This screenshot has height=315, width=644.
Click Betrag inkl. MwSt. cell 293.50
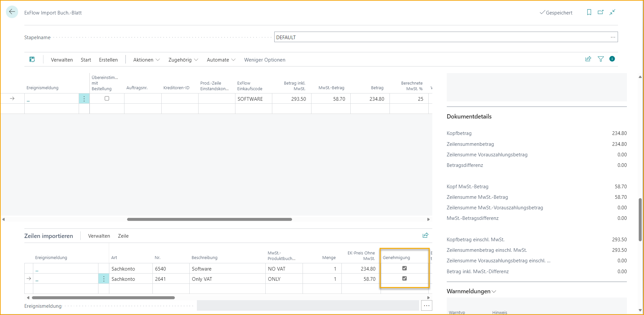292,99
